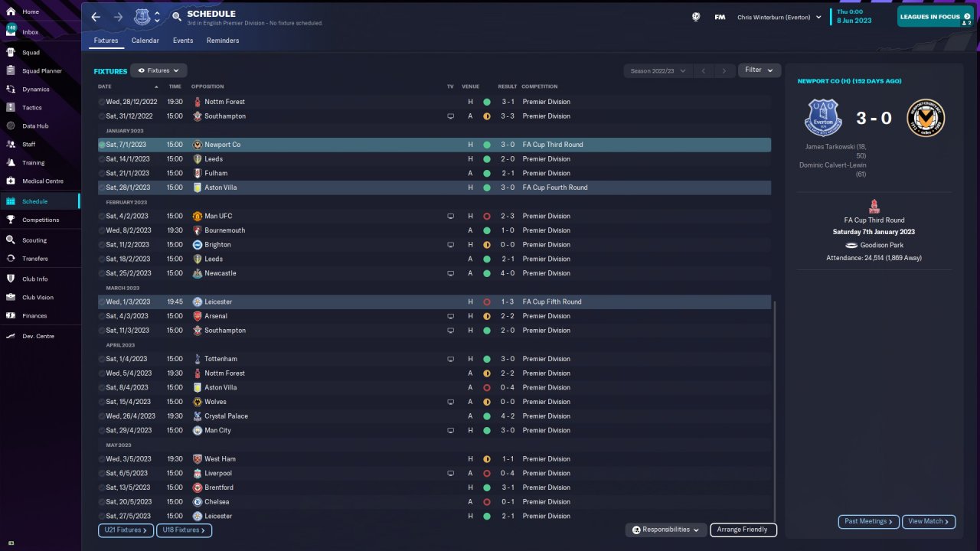Click the Past Meetings button

click(868, 521)
